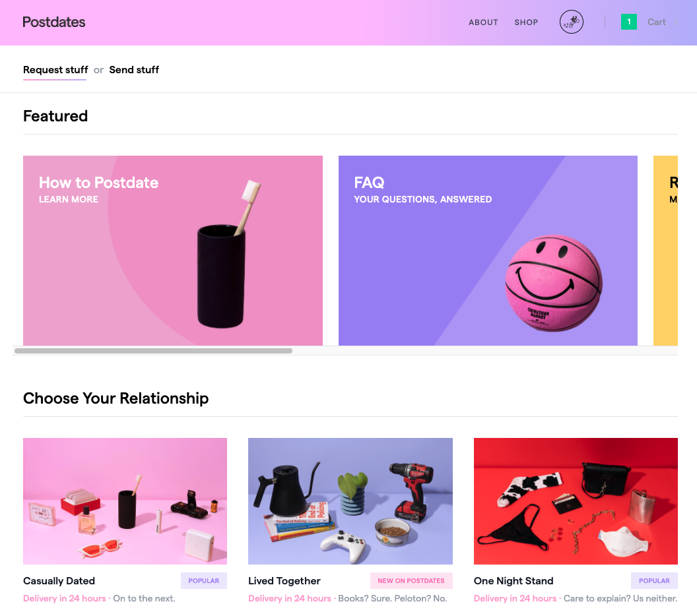Open the FAQ featured card

pyautogui.click(x=488, y=251)
